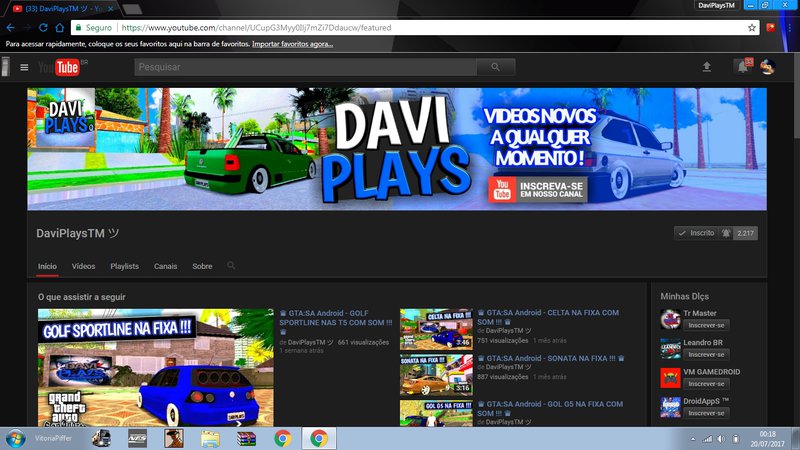Open the DaviPlaysTM profile button in title bar
Screen dimensions: 800x450
pyautogui.click(x=716, y=5)
